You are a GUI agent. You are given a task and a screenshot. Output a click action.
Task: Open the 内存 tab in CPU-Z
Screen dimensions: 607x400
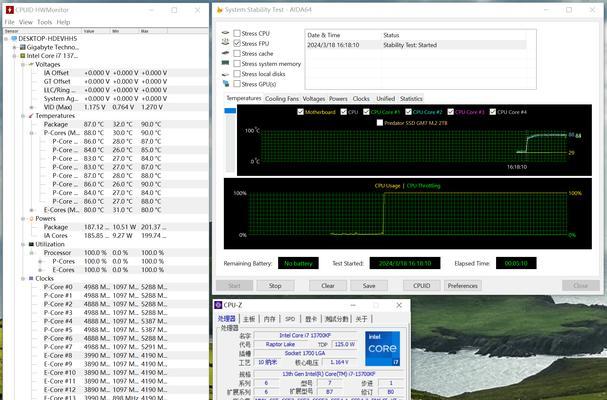pyautogui.click(x=269, y=319)
